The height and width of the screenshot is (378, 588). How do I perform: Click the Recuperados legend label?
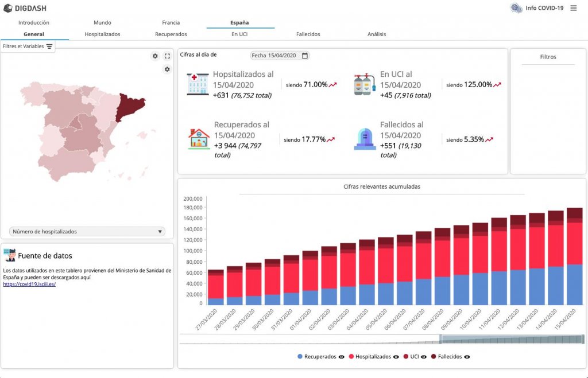tap(320, 357)
